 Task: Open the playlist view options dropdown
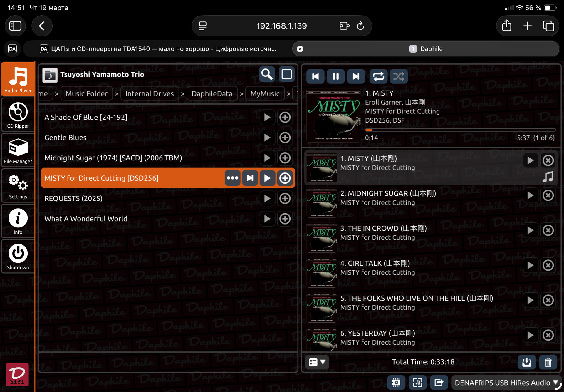[x=317, y=362]
